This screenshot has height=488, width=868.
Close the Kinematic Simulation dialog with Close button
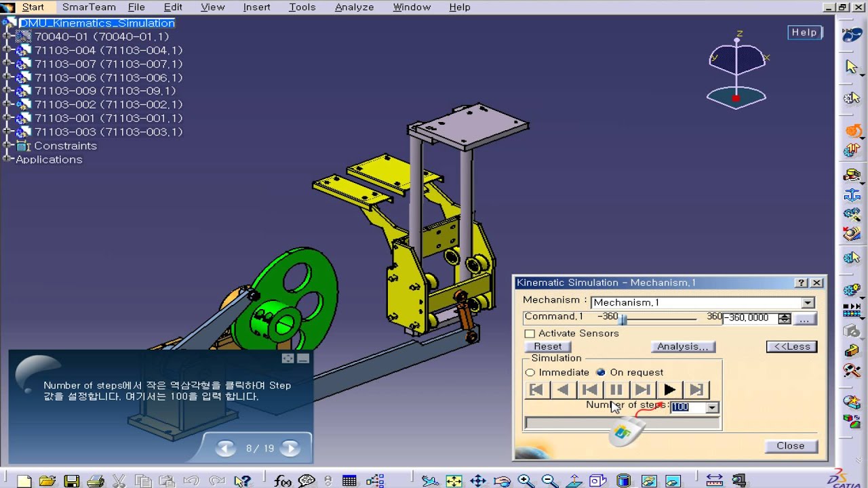click(791, 446)
